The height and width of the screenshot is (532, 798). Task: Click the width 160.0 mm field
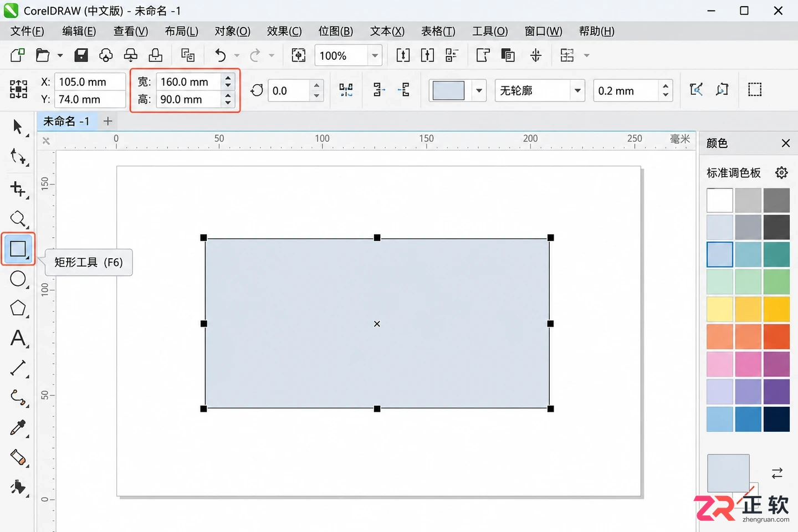190,81
